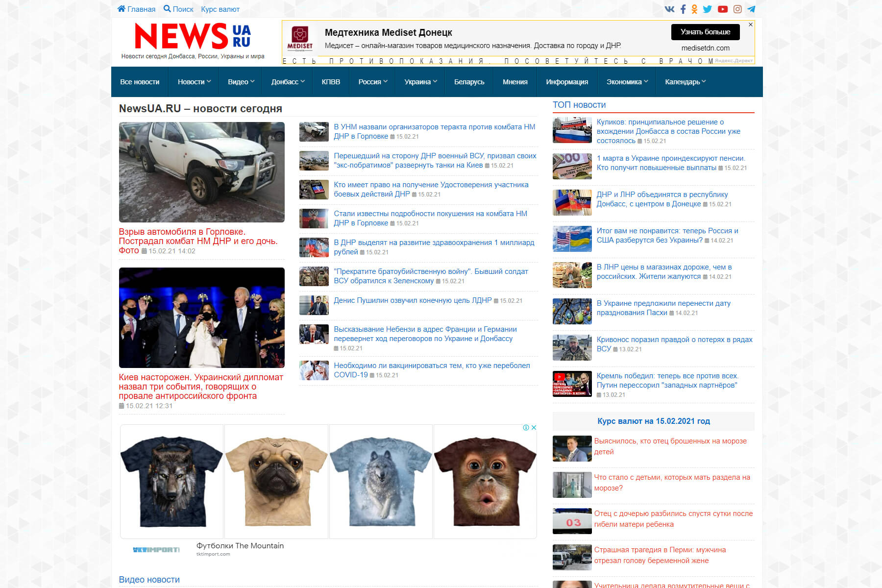The width and height of the screenshot is (882, 588).
Task: Click the pug face T-shirt ad image
Action: [276, 482]
